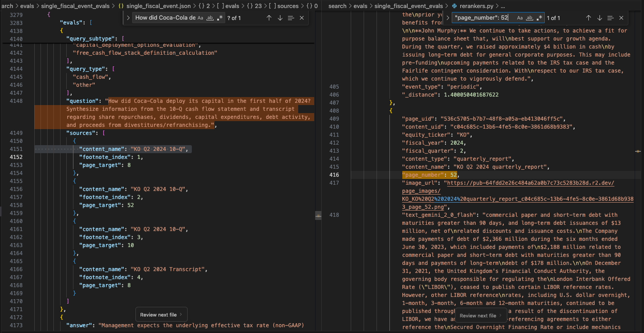
Task: Close the right editor find widget
Action: point(621,18)
